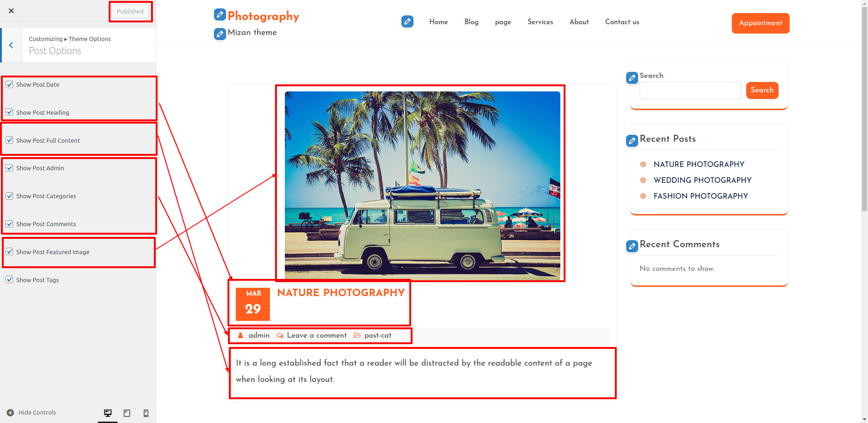Open the Blog menu item

click(x=471, y=22)
